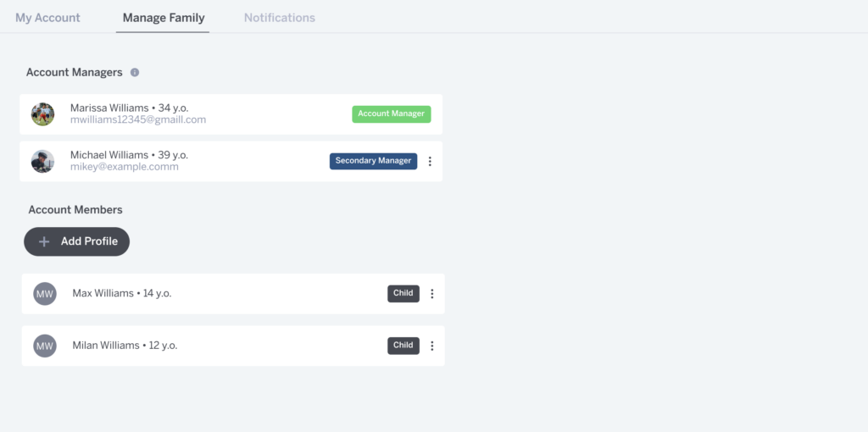Open Max Williams' three-dot options menu
The height and width of the screenshot is (432, 868).
[x=431, y=294]
